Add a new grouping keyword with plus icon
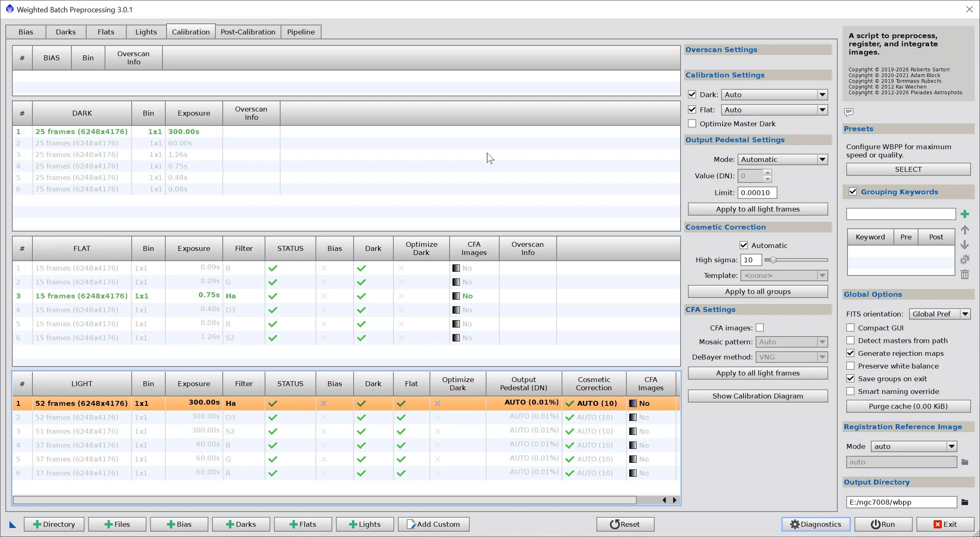Screen dimensions: 980x537 [965, 214]
